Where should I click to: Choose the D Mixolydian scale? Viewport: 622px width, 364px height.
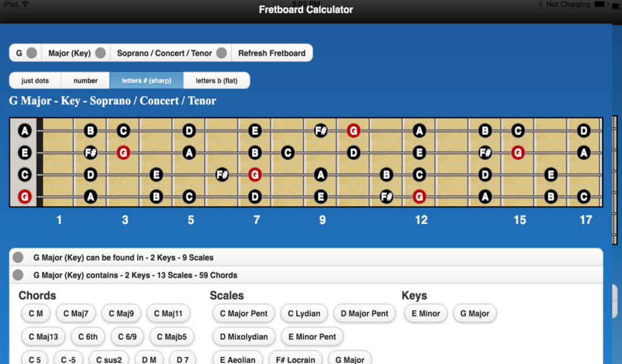click(243, 337)
